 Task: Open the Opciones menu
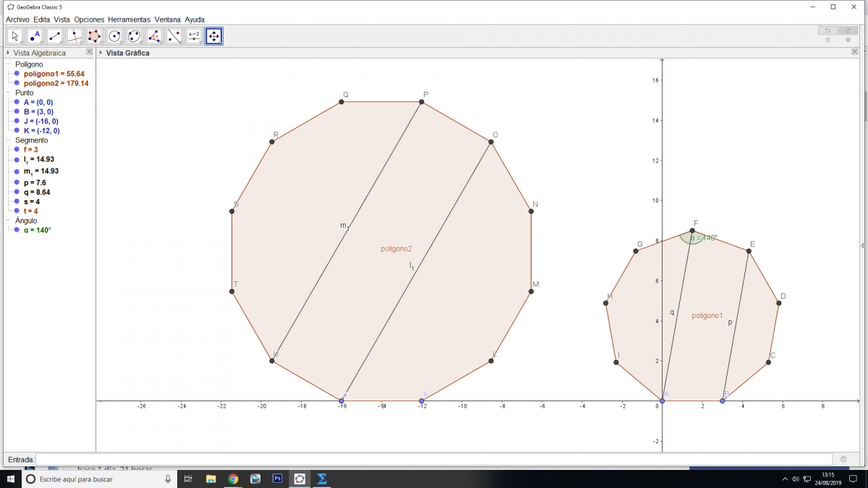(89, 20)
